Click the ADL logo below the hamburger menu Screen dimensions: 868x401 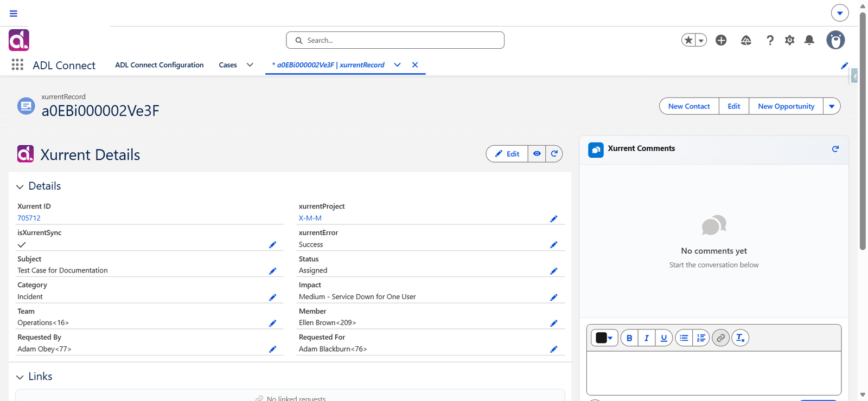click(19, 40)
